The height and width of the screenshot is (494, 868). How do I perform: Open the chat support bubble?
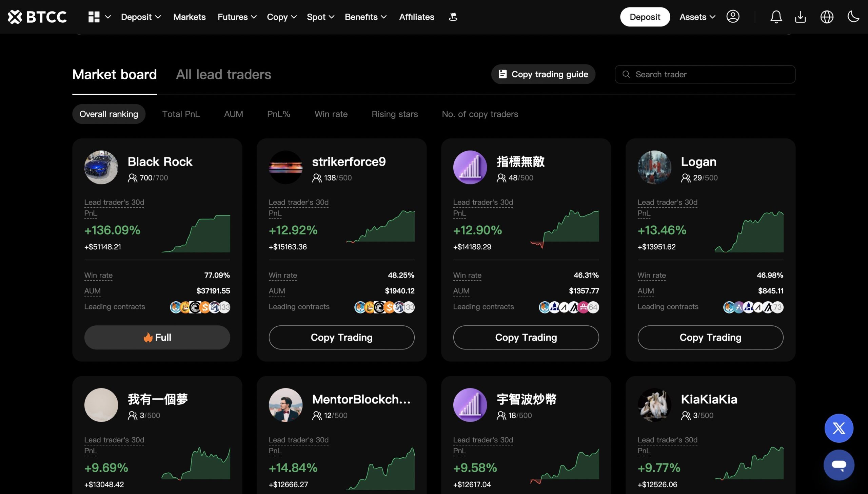[839, 465]
